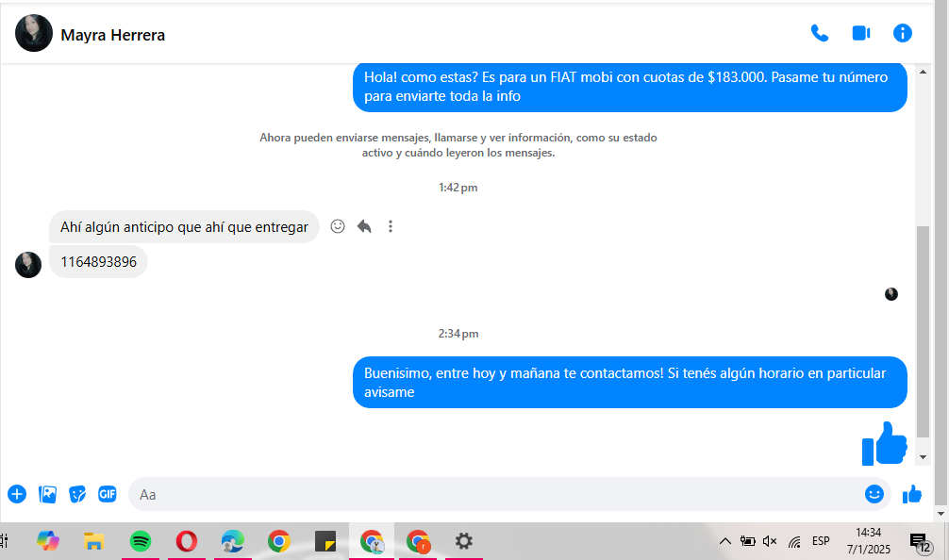
Task: Click the outer page scrollbar down arrow
Action: tap(941, 514)
